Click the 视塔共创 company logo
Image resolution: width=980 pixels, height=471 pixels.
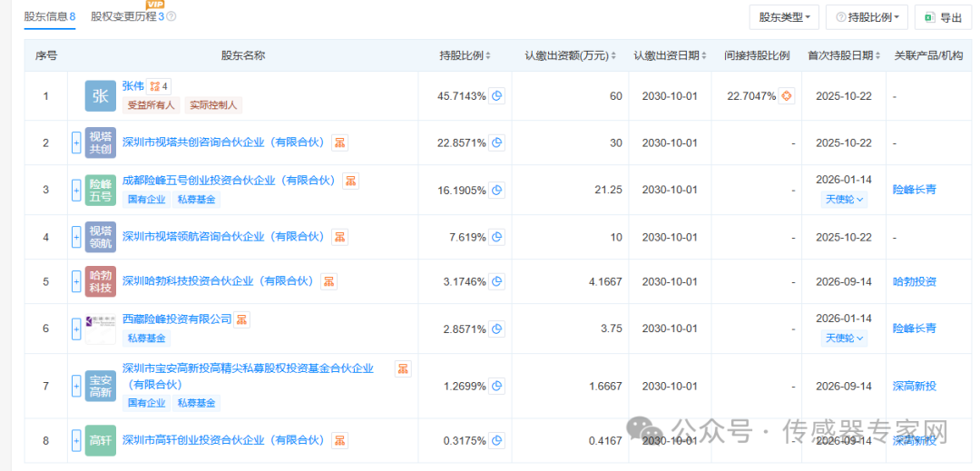(x=101, y=142)
